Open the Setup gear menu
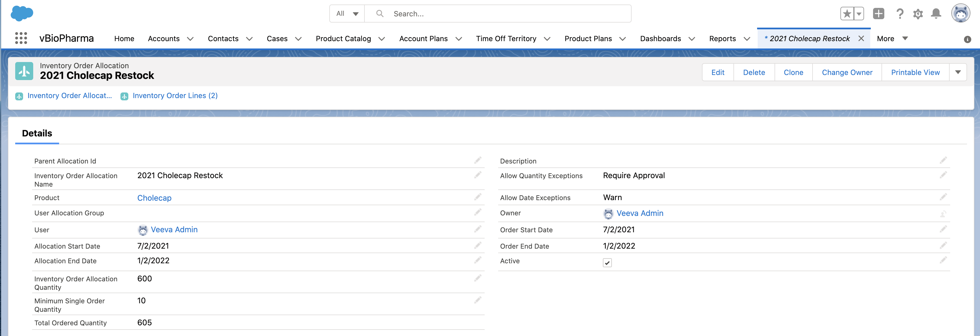980x336 pixels. click(918, 14)
